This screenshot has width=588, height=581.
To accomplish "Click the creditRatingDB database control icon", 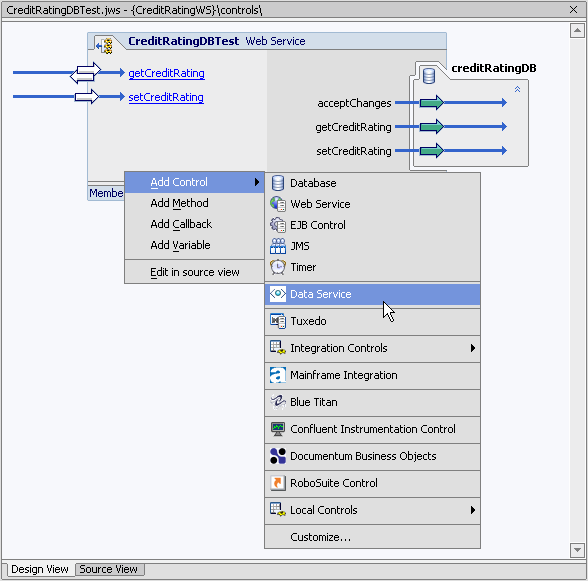I will [x=429, y=75].
